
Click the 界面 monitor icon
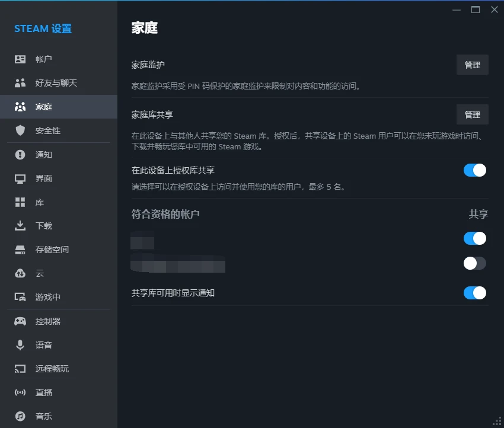tap(20, 178)
